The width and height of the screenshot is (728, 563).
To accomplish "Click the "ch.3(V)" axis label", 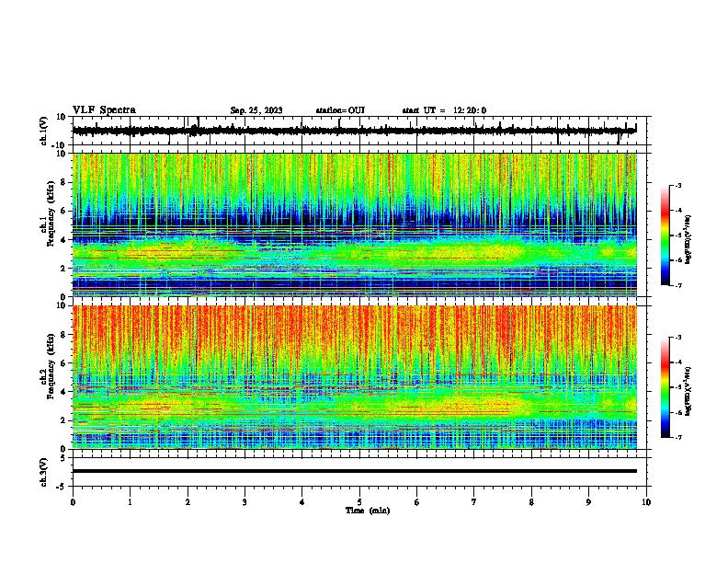I will [44, 472].
